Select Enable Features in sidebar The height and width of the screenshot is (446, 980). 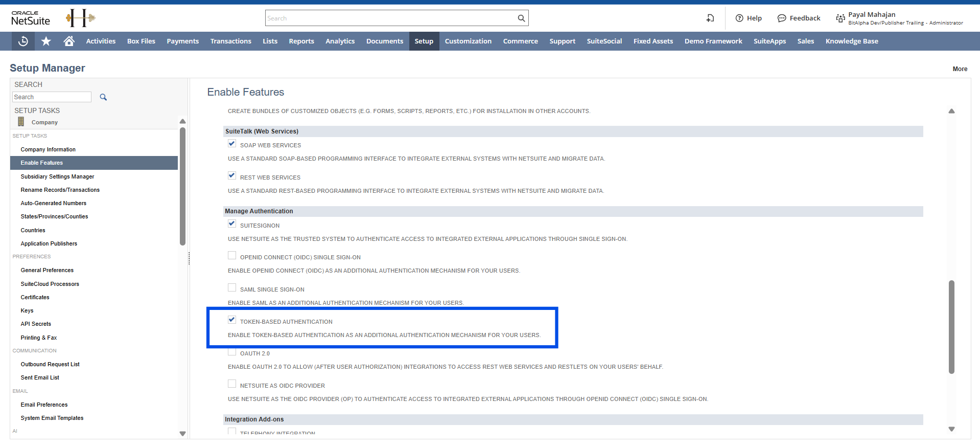94,163
